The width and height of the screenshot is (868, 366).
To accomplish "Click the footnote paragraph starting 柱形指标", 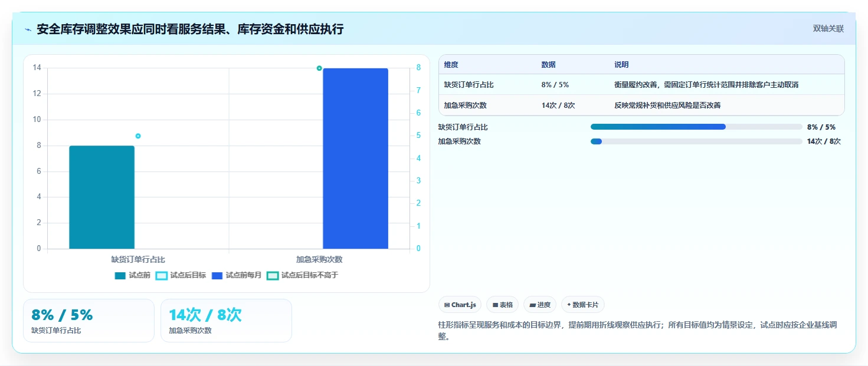I will [638, 331].
